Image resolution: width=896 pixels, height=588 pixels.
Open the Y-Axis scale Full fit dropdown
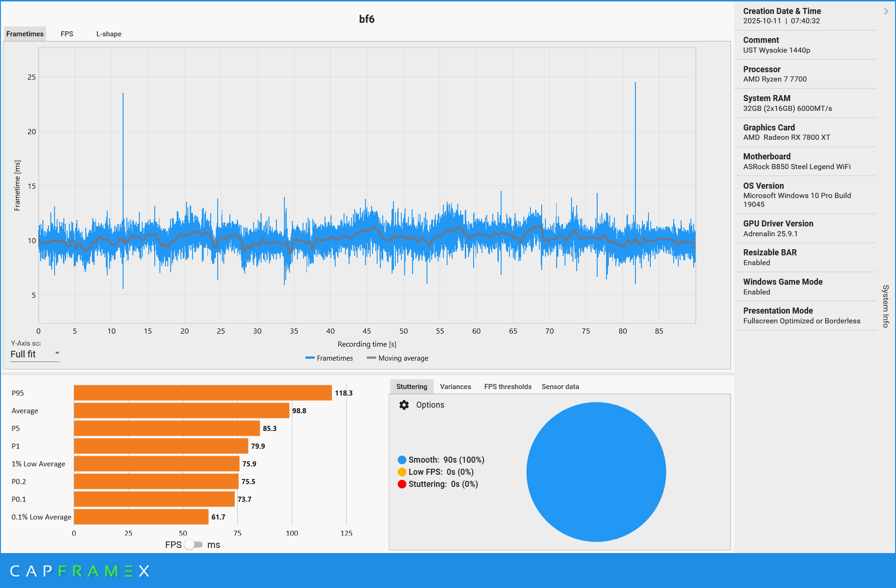(x=35, y=354)
